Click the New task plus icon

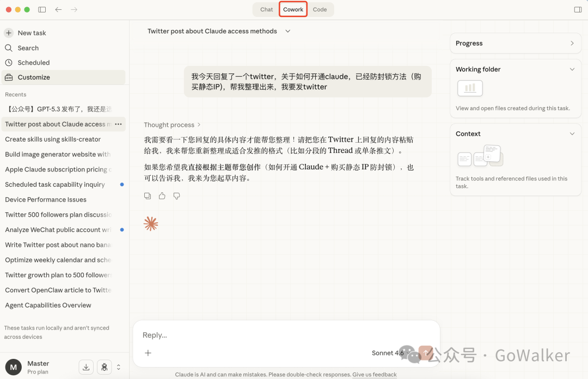tap(9, 33)
